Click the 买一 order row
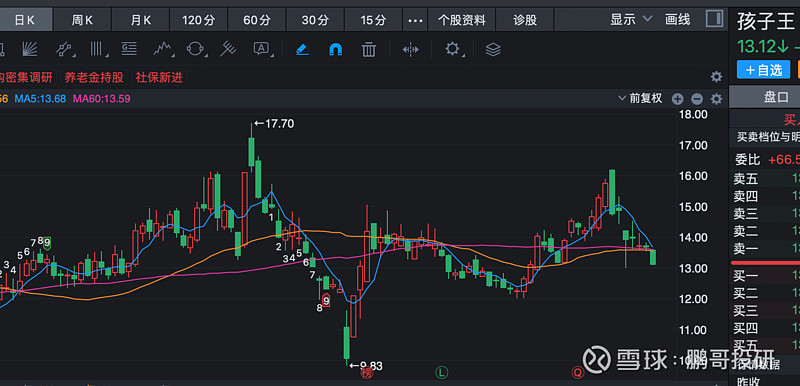The image size is (800, 386). (x=765, y=276)
